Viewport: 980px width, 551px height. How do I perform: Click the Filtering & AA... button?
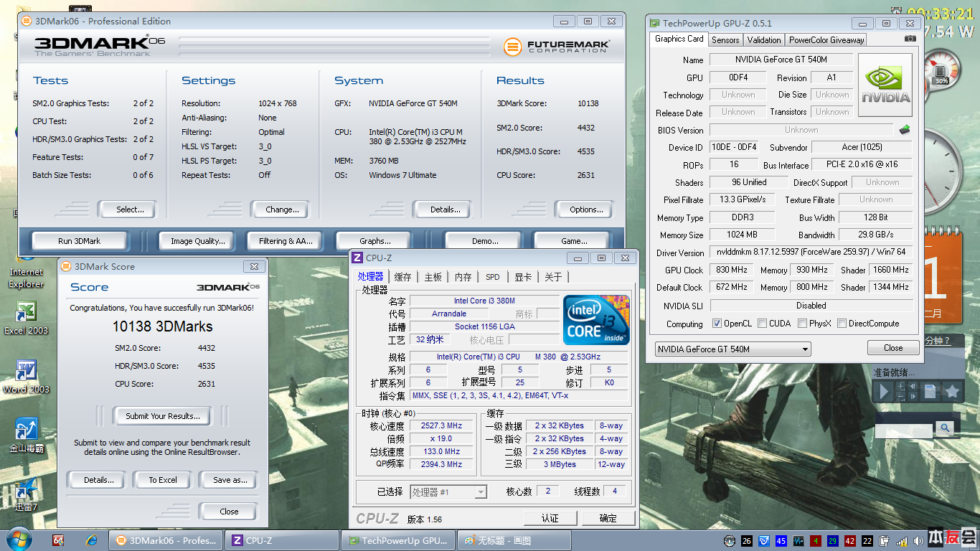286,241
